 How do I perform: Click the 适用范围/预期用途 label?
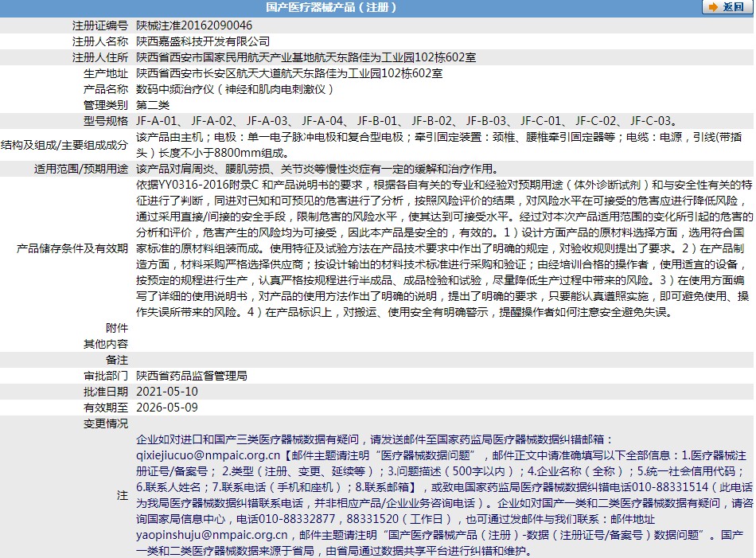click(81, 169)
